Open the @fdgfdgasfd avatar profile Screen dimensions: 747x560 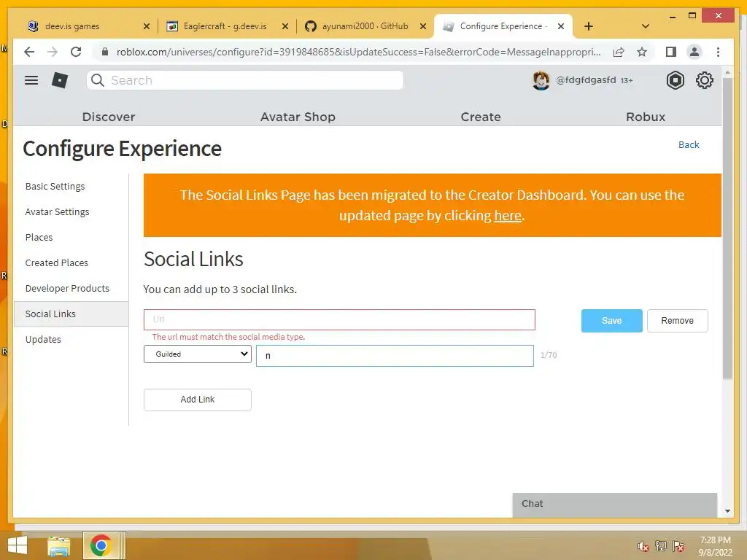click(x=541, y=80)
